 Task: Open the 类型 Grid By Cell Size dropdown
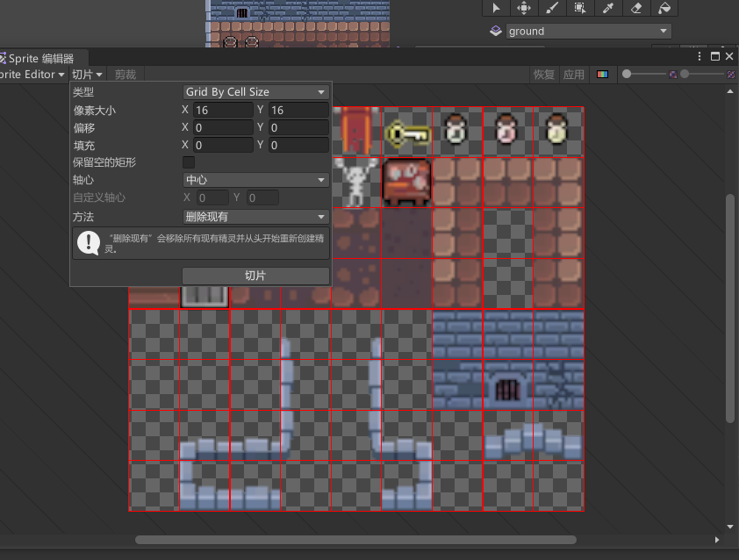[255, 92]
